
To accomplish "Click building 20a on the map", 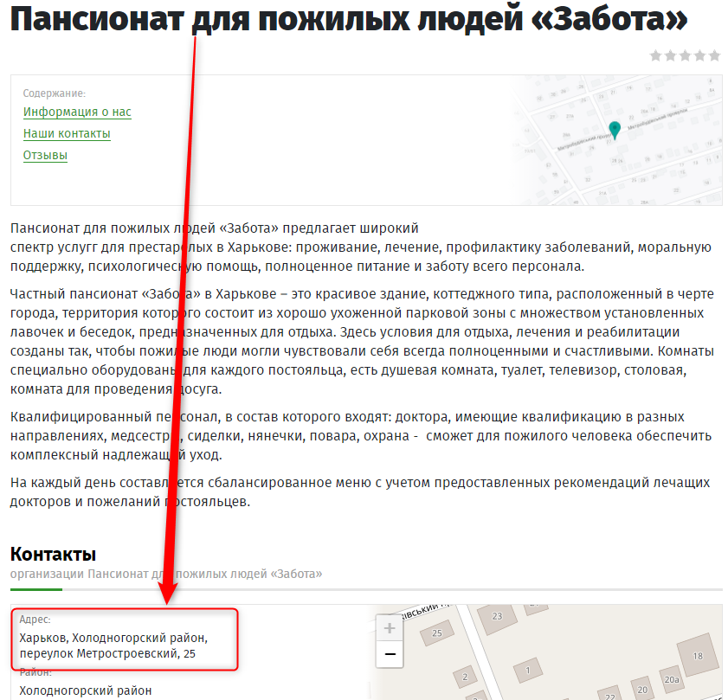I will click(x=671, y=680).
